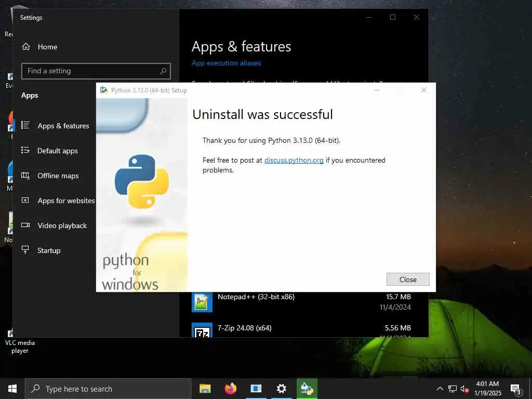
Task: Open Default apps settings page
Action: pyautogui.click(x=58, y=151)
